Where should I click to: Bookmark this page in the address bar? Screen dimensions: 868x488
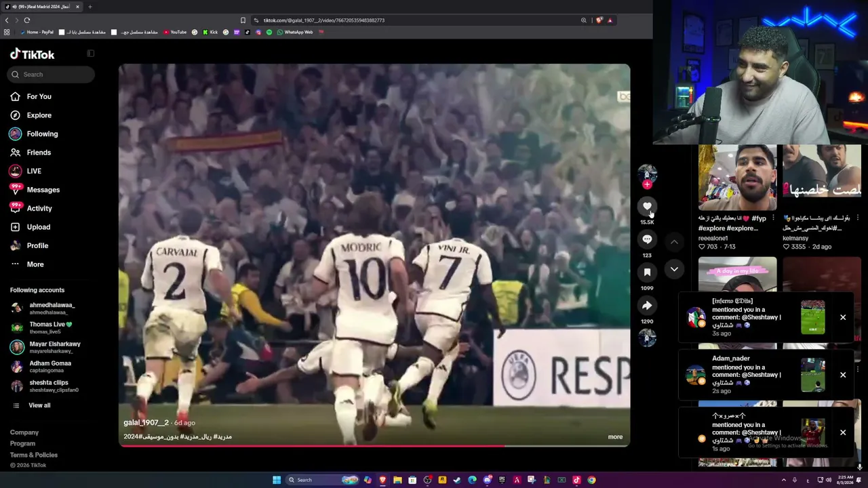(243, 20)
